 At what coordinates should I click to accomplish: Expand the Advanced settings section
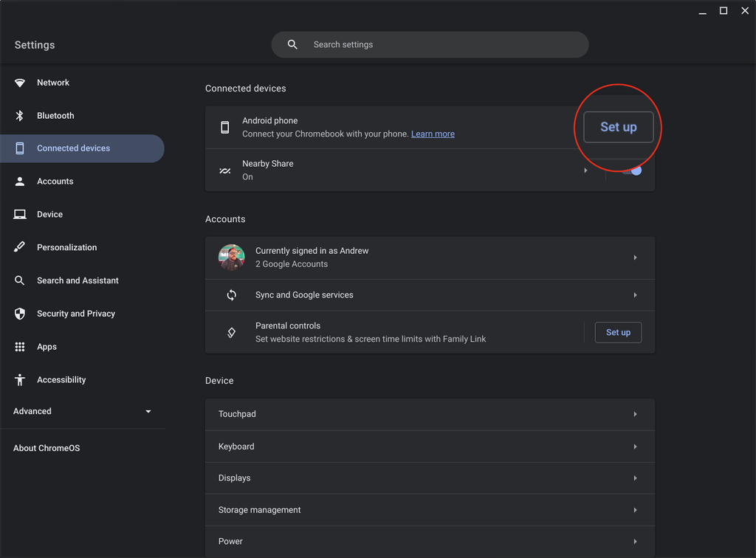(148, 411)
